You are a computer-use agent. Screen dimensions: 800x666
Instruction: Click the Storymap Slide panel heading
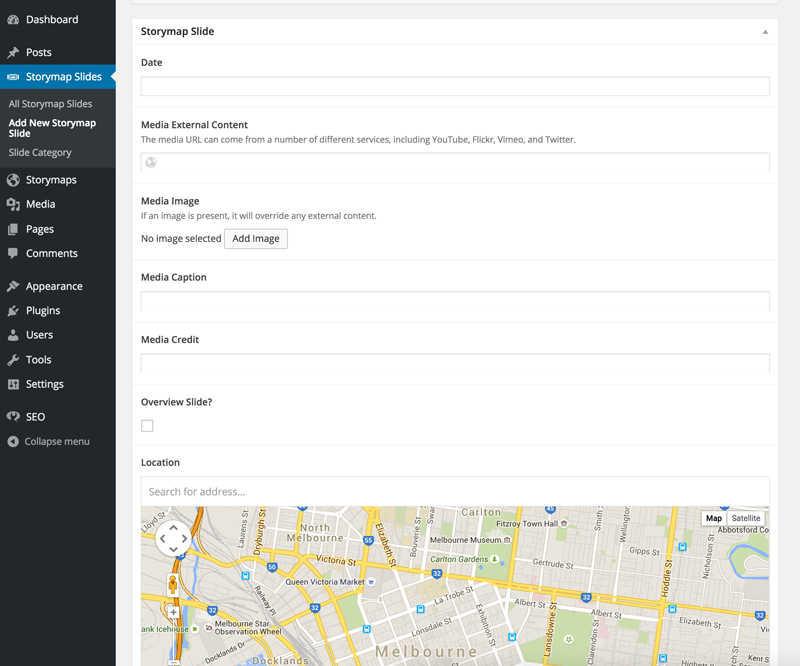[178, 32]
